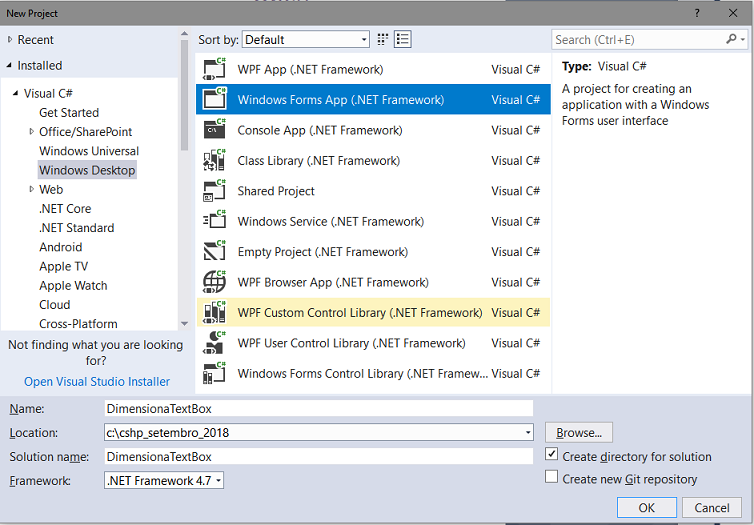Open the Location path dropdown
This screenshot has height=525, width=754.
click(528, 432)
